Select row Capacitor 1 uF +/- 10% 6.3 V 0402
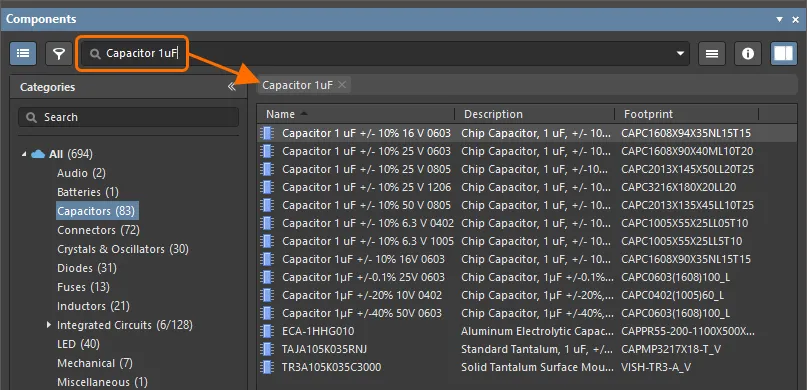Viewport: 807px width, 390px height. 527,223
